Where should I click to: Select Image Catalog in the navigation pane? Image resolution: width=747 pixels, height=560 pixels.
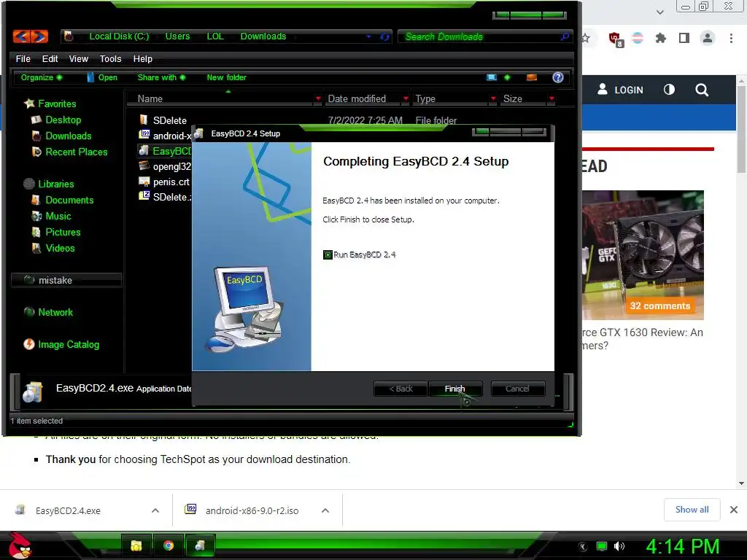point(69,344)
